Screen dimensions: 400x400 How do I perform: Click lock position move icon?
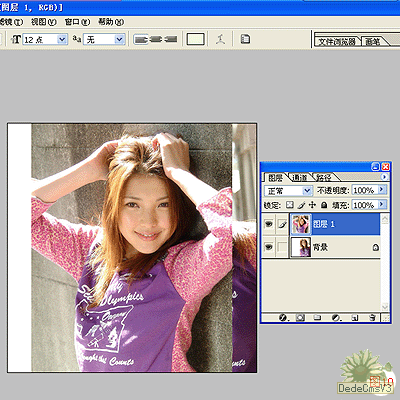[312, 205]
